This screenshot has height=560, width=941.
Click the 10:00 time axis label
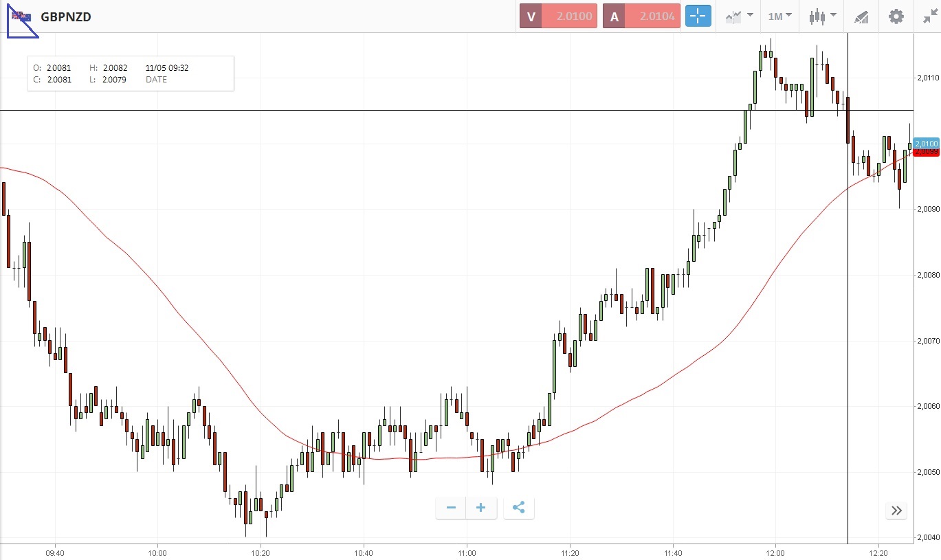(x=157, y=552)
